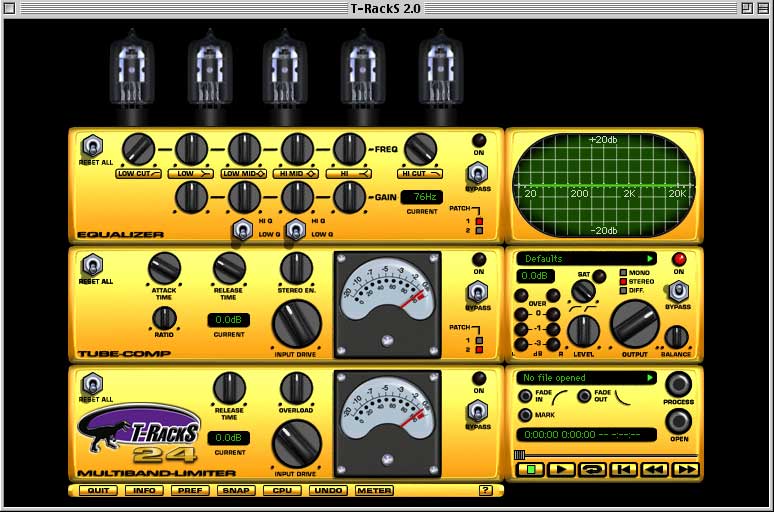Click the HI CUT frequency knob
Screen dimensions: 774x512
(x=421, y=149)
